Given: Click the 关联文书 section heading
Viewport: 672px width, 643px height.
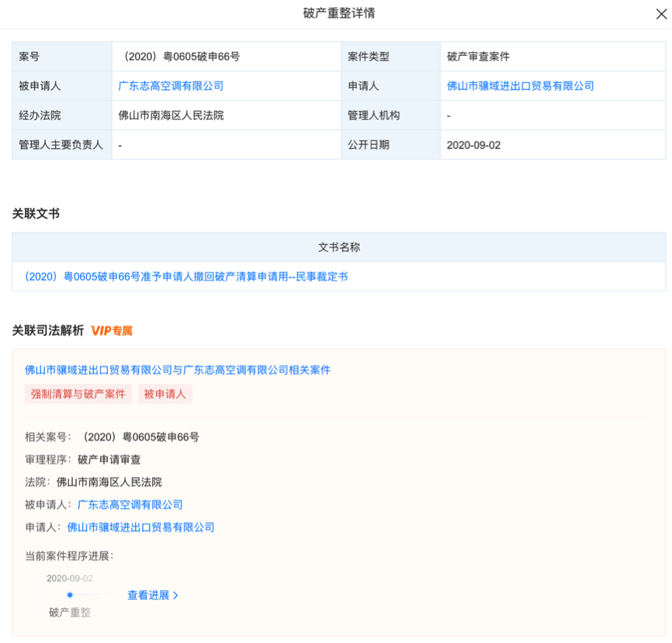Looking at the screenshot, I should 36,213.
